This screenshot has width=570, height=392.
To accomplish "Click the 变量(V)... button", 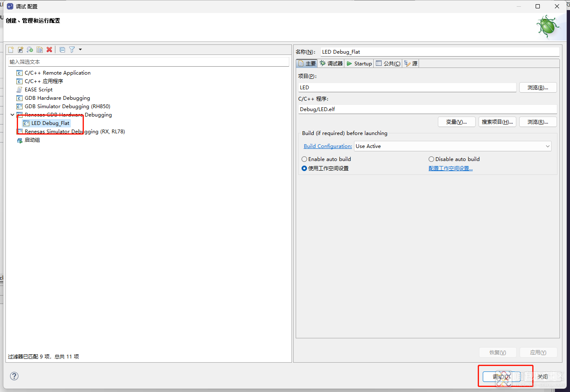I will (x=457, y=122).
